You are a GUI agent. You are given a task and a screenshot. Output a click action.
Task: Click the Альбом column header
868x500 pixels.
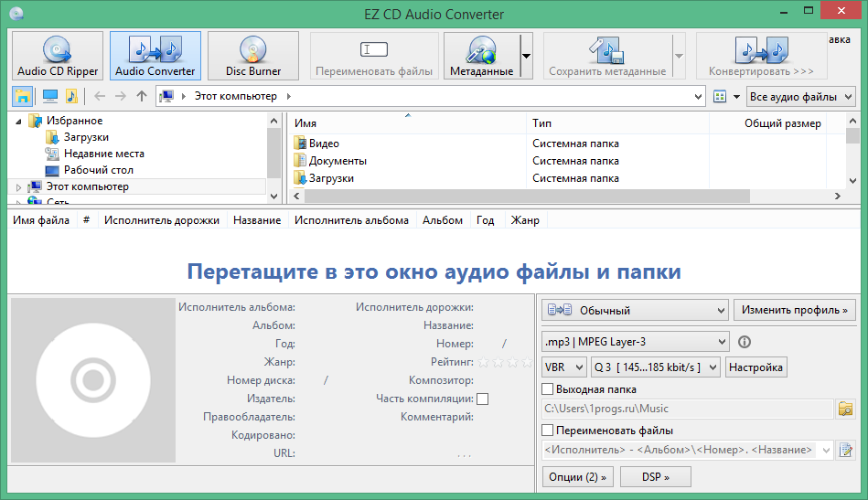click(x=443, y=220)
